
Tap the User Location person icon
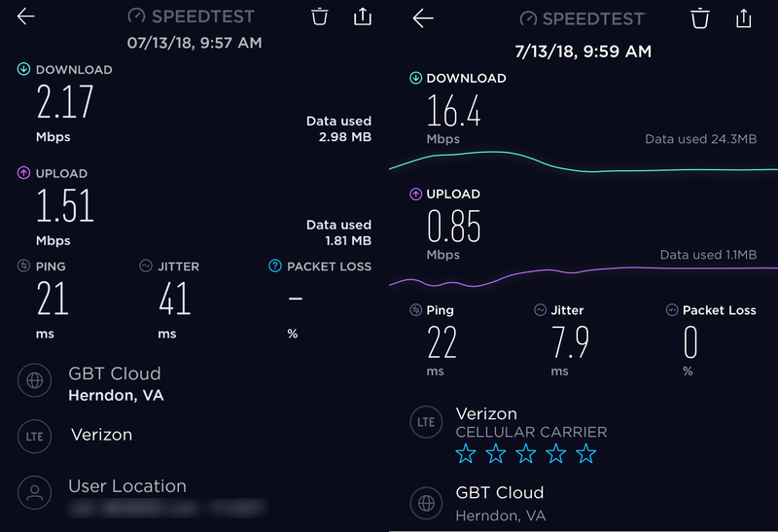click(35, 492)
